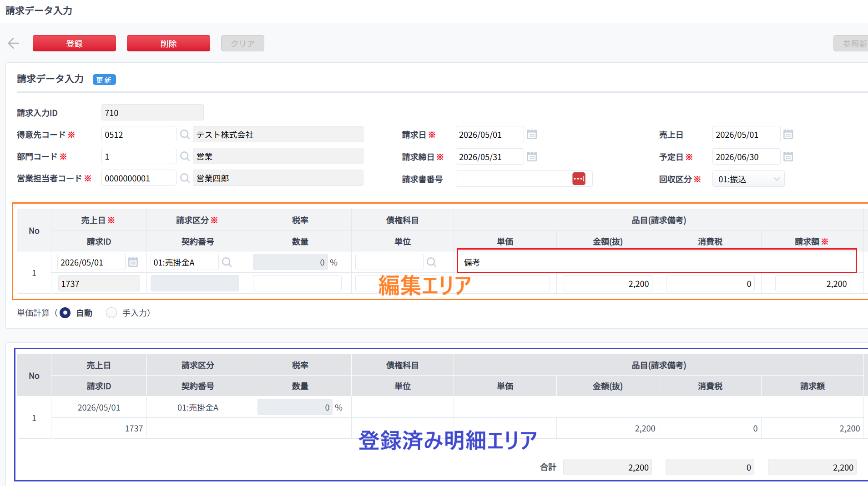Viewport: 868px width, 486px height.
Task: Open calendar in detail row 売上日
Action: point(133,262)
